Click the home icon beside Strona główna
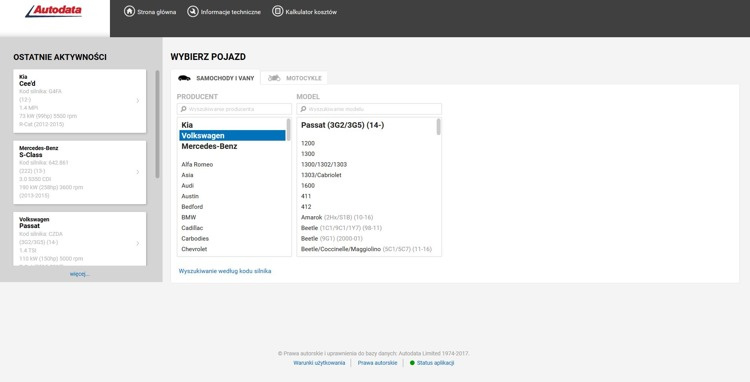This screenshot has width=750, height=382. pos(129,11)
